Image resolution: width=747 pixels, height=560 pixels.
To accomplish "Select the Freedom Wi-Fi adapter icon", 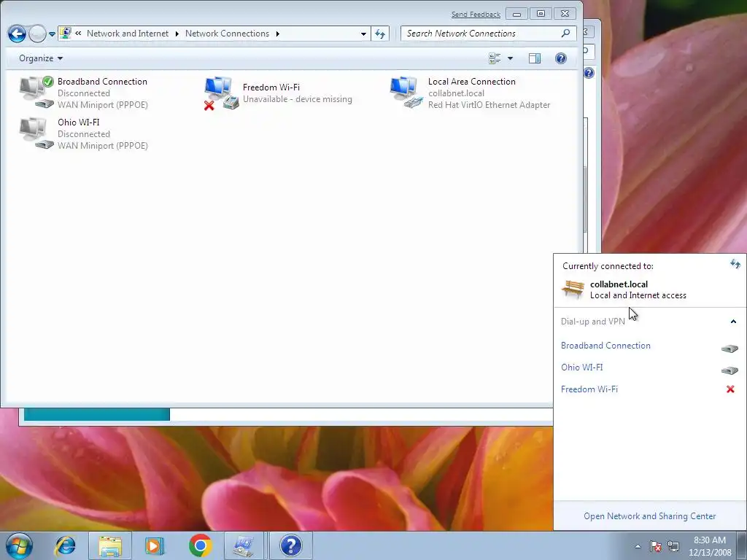I will tap(222, 93).
